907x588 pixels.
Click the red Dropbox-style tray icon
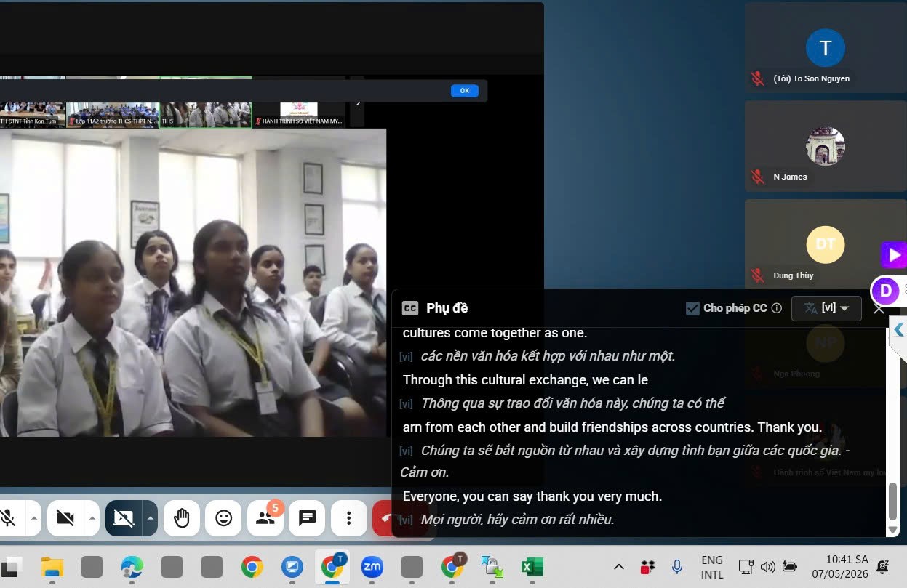point(647,567)
